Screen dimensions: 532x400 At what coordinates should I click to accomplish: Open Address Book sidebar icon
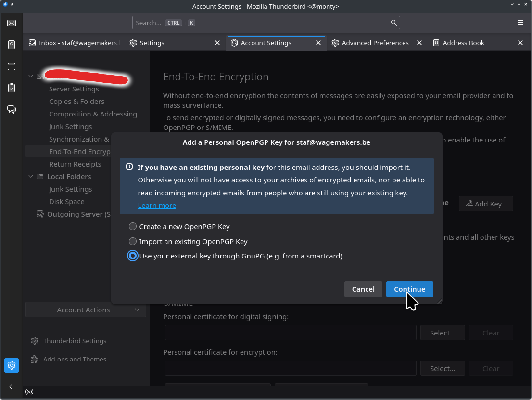click(12, 45)
